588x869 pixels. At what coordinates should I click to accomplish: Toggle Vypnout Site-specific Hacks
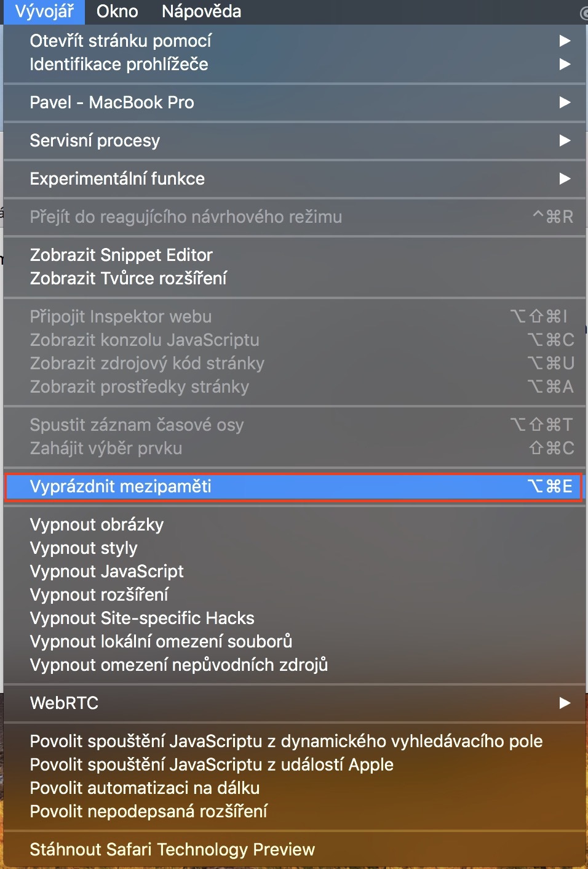pyautogui.click(x=142, y=618)
